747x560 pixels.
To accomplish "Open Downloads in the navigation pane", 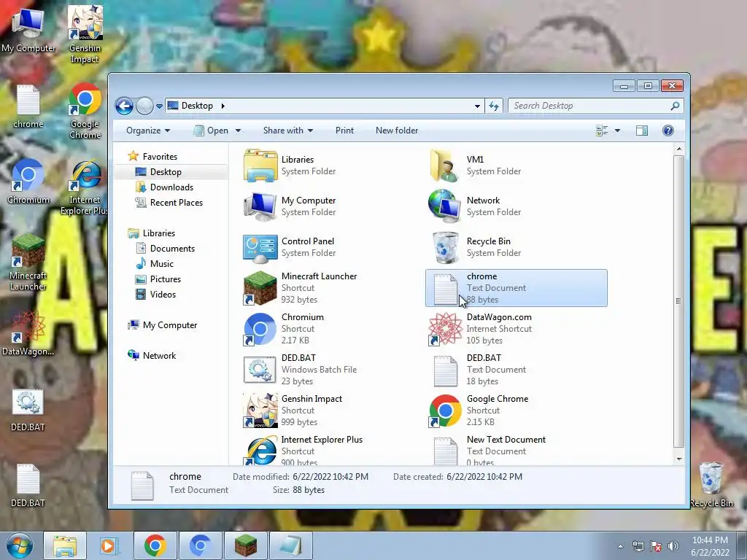I will [x=164, y=187].
